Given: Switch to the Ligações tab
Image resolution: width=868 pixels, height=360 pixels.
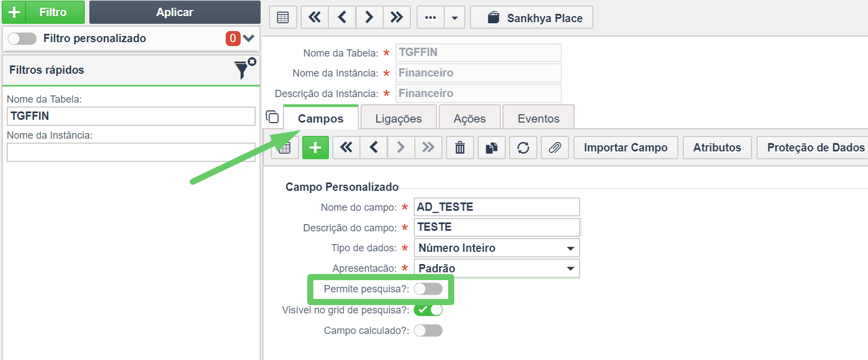Looking at the screenshot, I should tap(398, 118).
